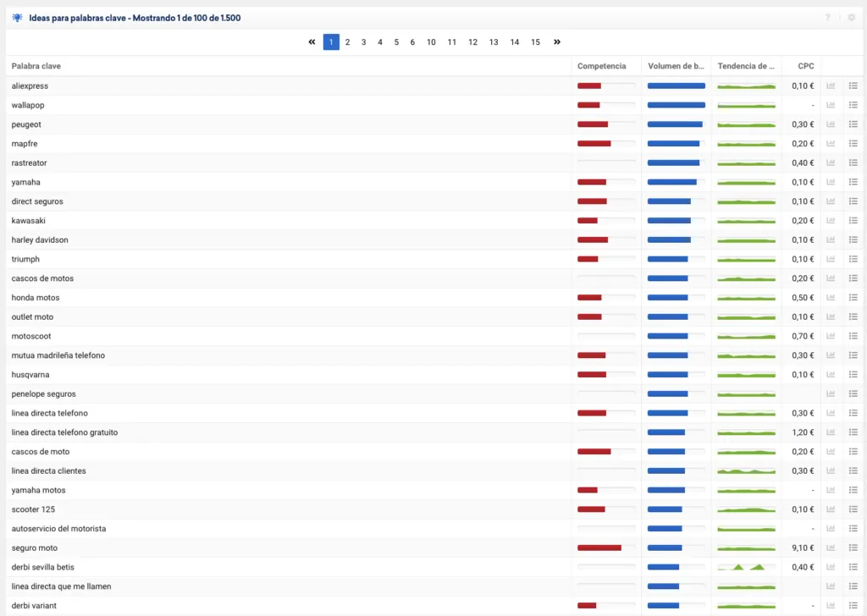Click the green trend chart for derbi sevilla betis
The width and height of the screenshot is (867, 616).
746,567
